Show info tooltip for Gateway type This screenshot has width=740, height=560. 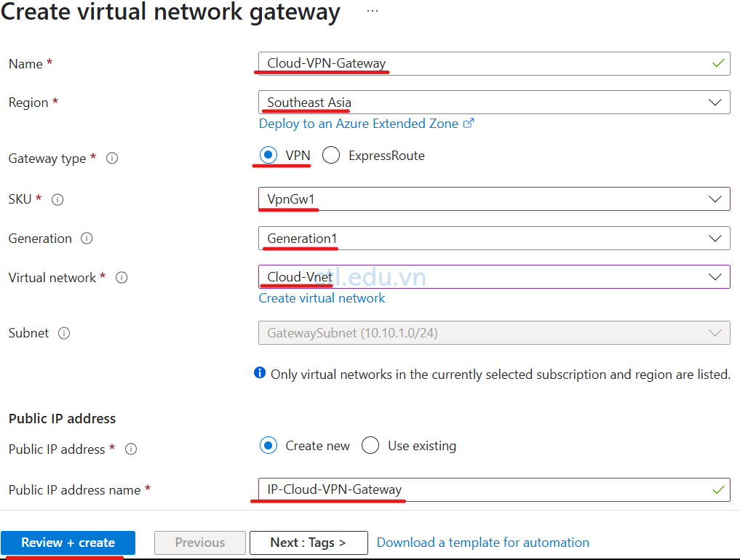112,158
